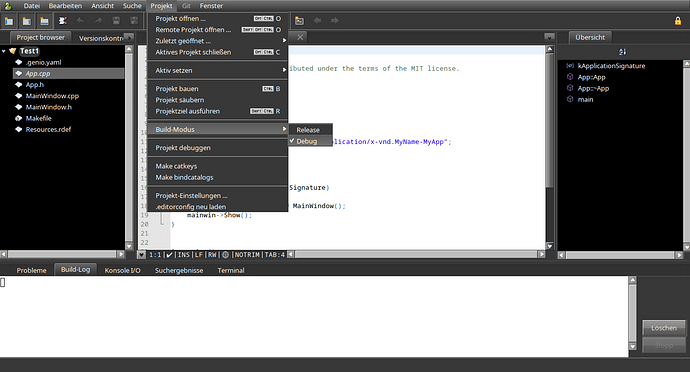Click LF line ending indicator
This screenshot has height=372, width=690.
click(198, 254)
